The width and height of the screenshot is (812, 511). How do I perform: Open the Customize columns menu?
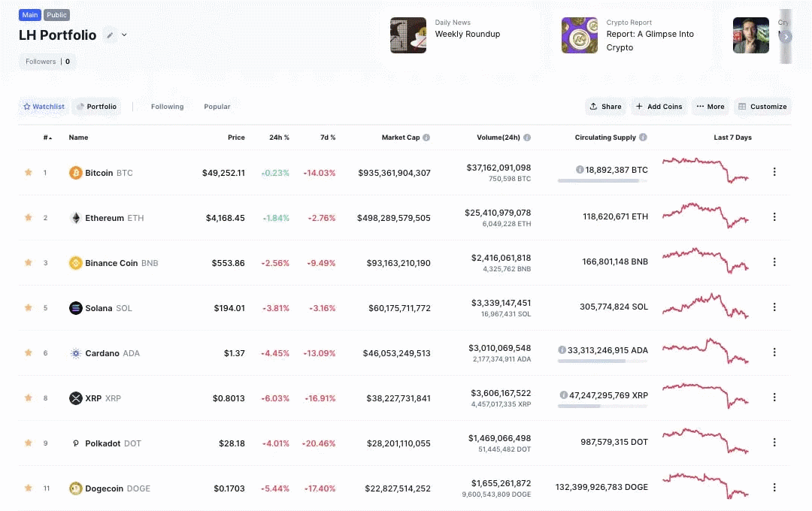point(762,107)
